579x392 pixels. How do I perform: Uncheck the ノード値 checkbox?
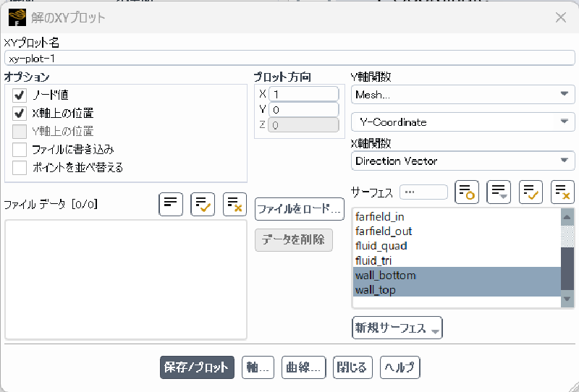click(20, 95)
